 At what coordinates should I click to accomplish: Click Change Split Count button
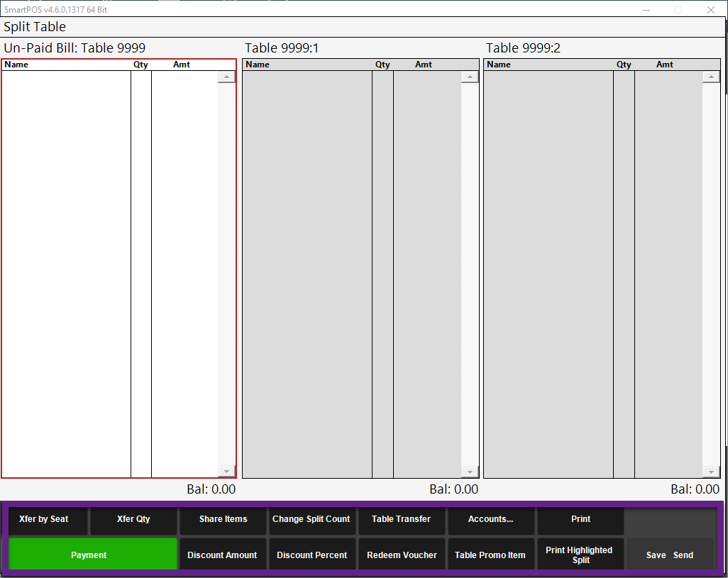tap(311, 519)
